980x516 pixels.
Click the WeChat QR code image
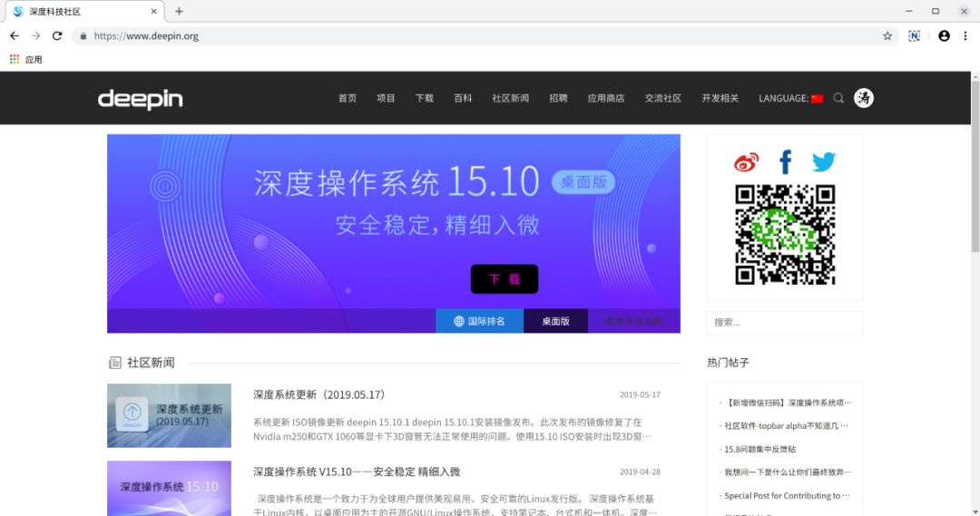point(785,234)
